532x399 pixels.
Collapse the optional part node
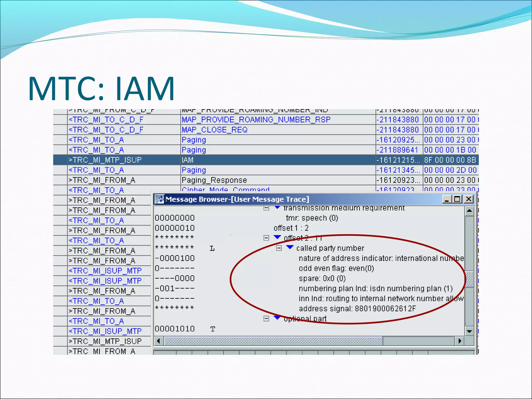[x=266, y=318]
